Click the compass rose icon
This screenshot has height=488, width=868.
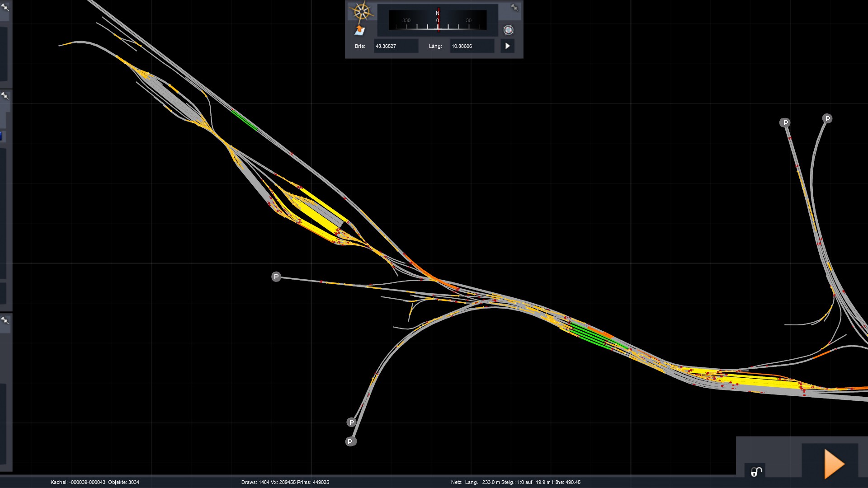point(361,11)
